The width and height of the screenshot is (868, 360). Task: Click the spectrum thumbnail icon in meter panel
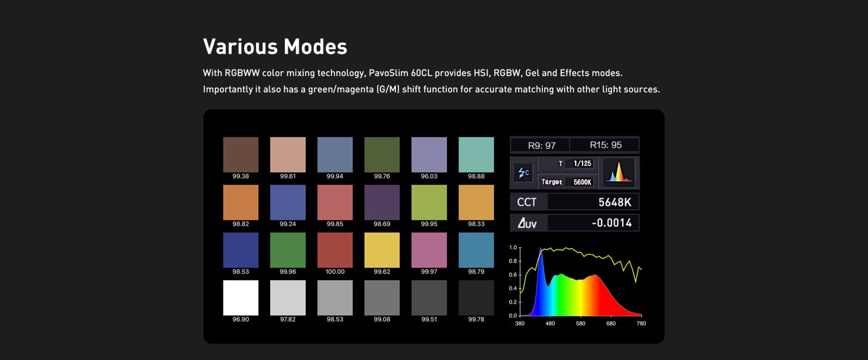[618, 173]
